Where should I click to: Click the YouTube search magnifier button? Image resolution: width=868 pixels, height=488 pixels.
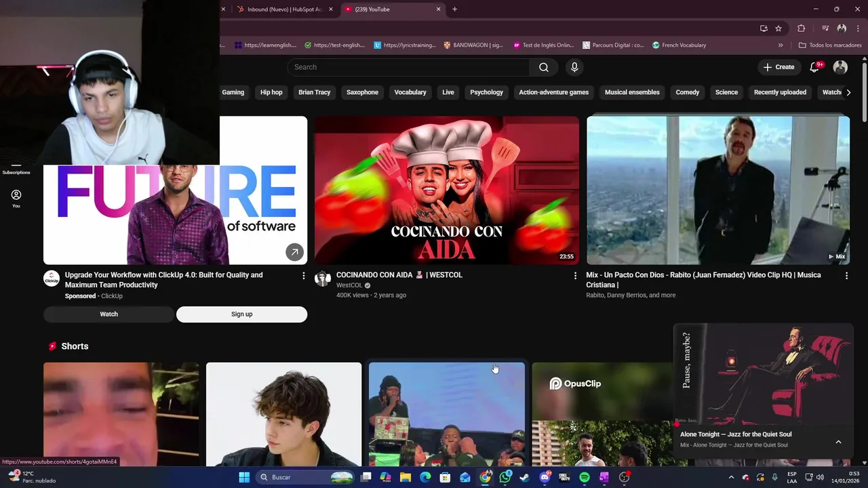pyautogui.click(x=544, y=67)
